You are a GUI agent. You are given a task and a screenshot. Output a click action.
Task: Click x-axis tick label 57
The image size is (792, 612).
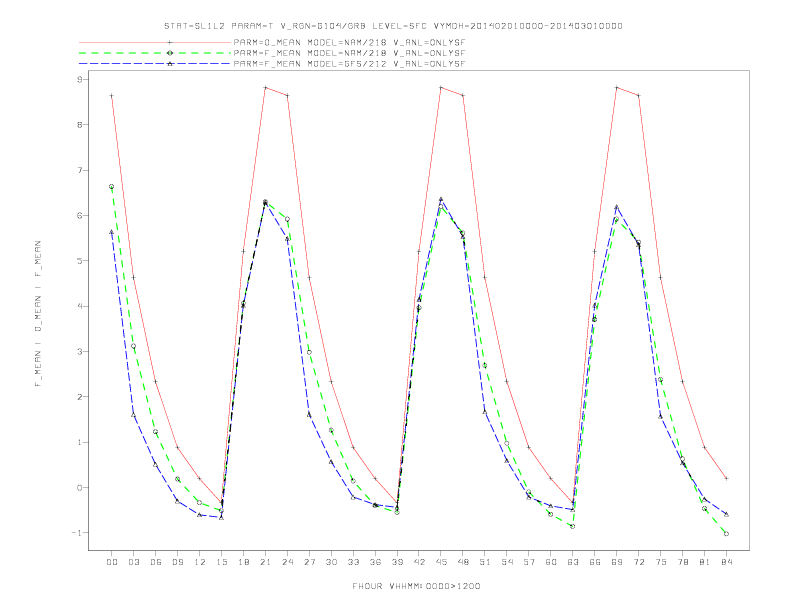(x=529, y=562)
